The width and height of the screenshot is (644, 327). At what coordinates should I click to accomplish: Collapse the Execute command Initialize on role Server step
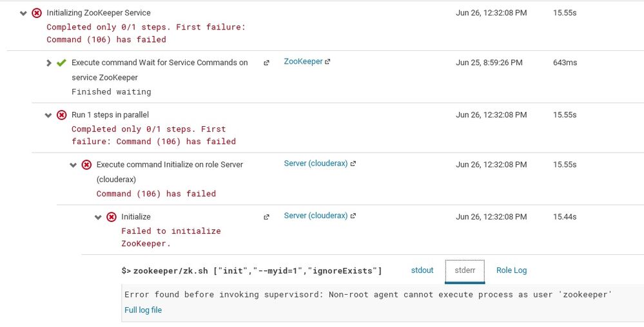tap(73, 165)
